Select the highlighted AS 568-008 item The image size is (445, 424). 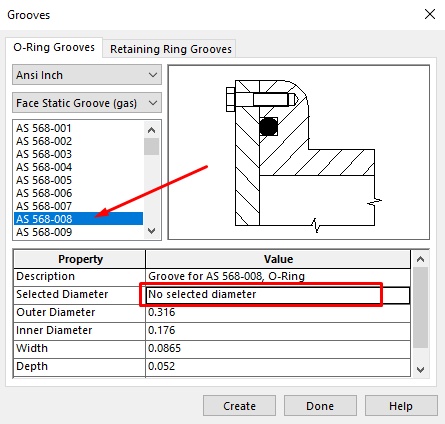click(x=79, y=219)
